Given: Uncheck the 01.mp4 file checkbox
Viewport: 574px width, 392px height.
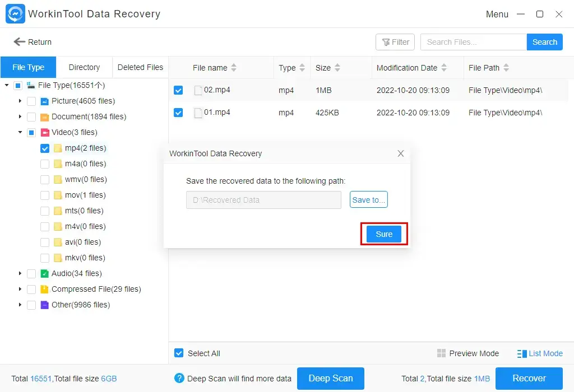Looking at the screenshot, I should pos(178,113).
